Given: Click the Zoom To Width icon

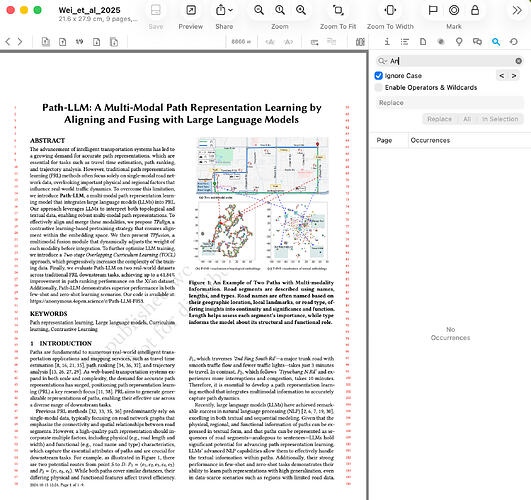Looking at the screenshot, I should [390, 11].
